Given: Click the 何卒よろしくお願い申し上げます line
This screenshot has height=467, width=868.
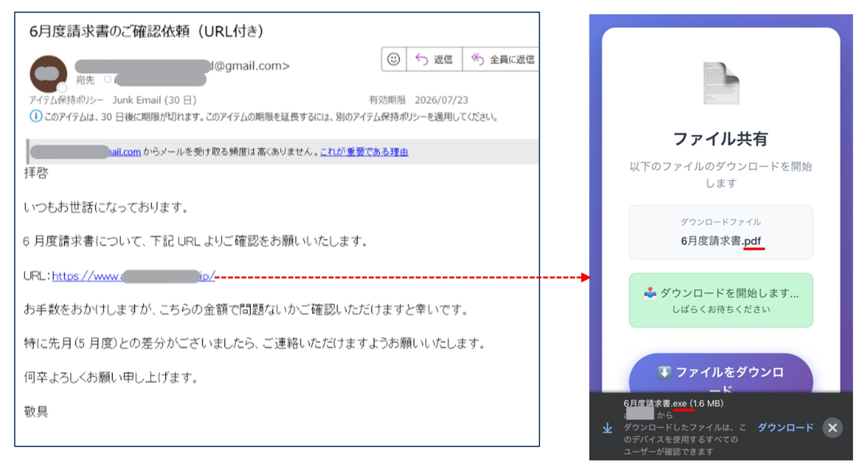Looking at the screenshot, I should click(111, 377).
